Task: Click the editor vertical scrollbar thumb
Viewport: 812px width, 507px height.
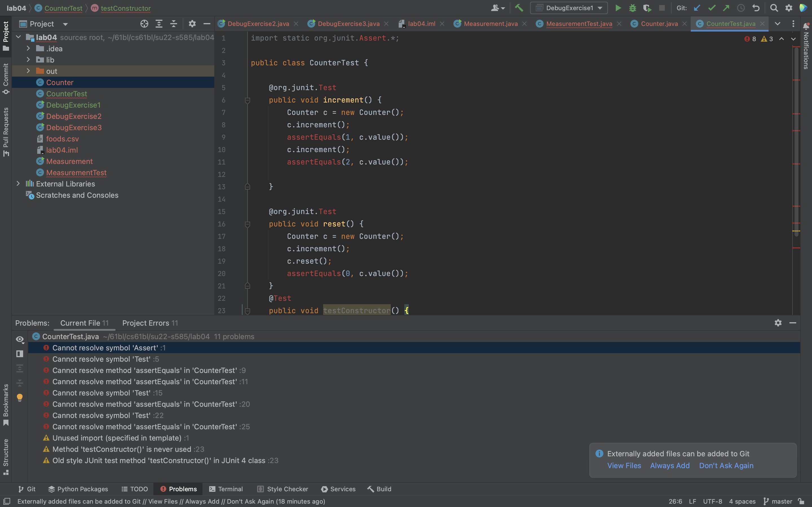Action: coord(796,141)
